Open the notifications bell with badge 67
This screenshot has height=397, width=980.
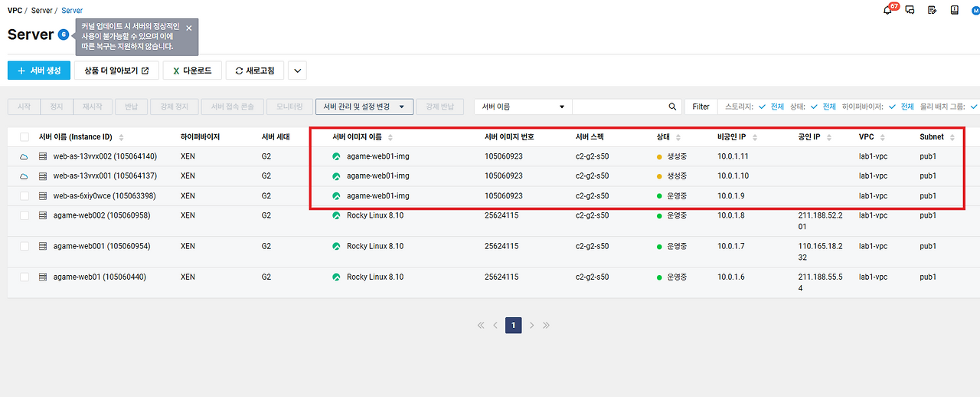click(888, 10)
